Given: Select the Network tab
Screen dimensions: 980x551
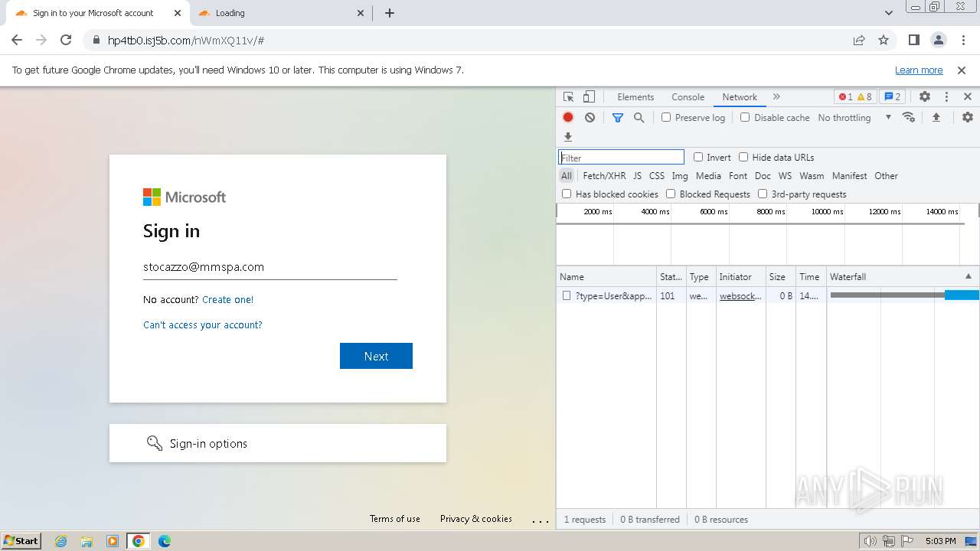Looking at the screenshot, I should tap(740, 97).
